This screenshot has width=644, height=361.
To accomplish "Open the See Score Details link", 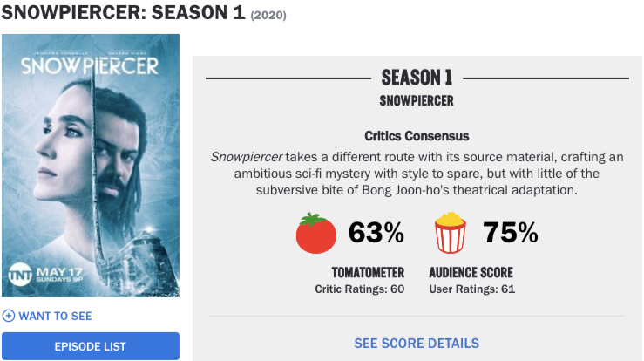I will tap(417, 344).
